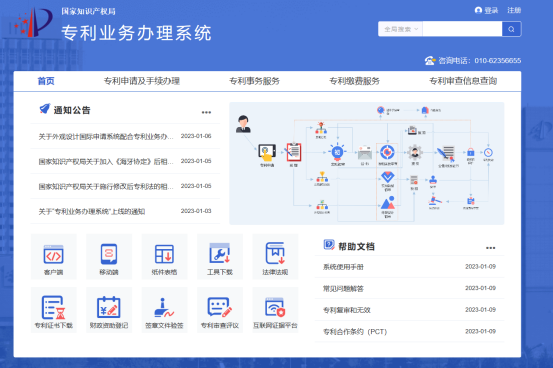Image resolution: width=553 pixels, height=368 pixels.
Task: Expand the 全局搜索 search scope dropdown
Action: coord(401,29)
